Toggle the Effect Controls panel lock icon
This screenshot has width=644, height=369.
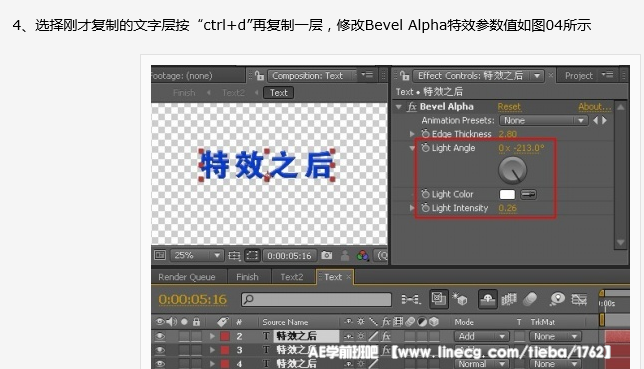click(405, 76)
